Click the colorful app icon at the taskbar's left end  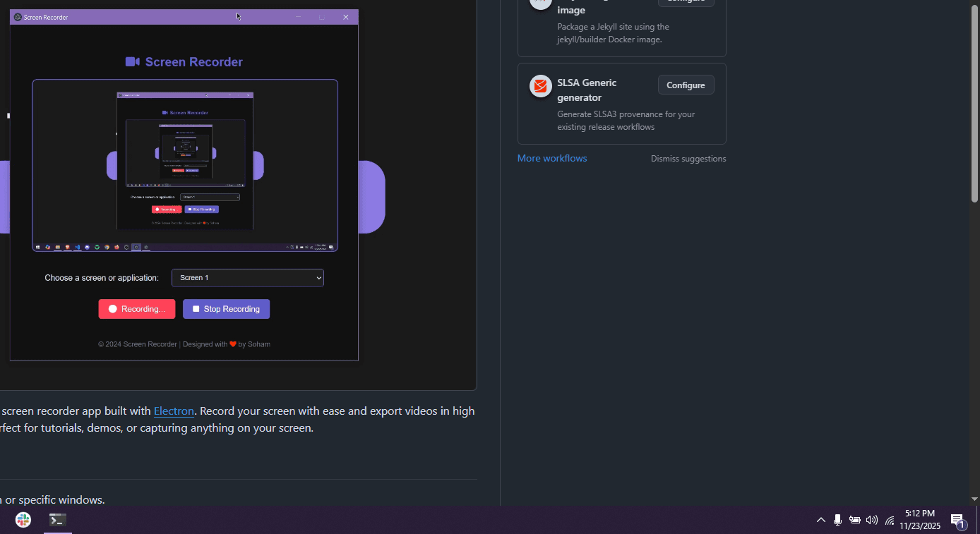point(23,520)
